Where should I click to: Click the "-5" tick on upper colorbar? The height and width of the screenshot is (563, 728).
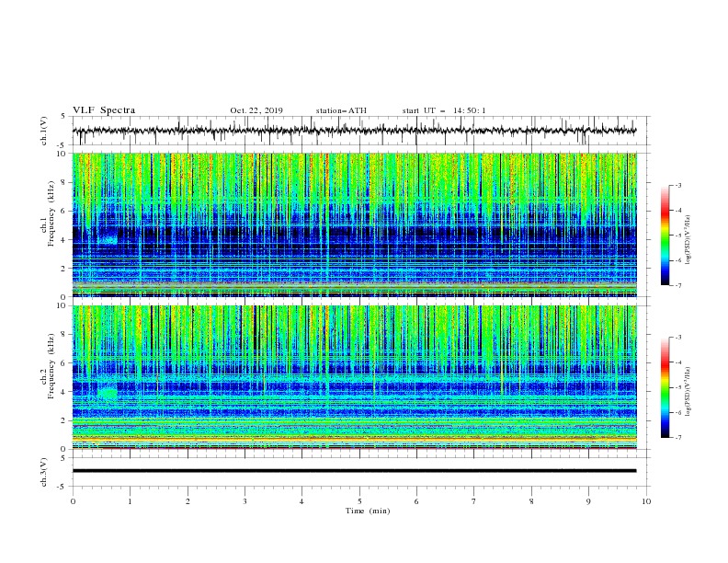pyautogui.click(x=678, y=236)
